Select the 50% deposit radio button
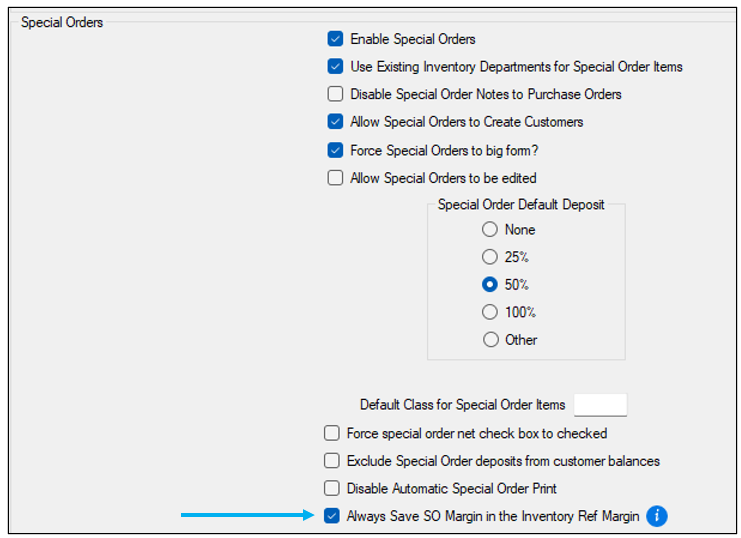741x538 pixels. (x=490, y=285)
